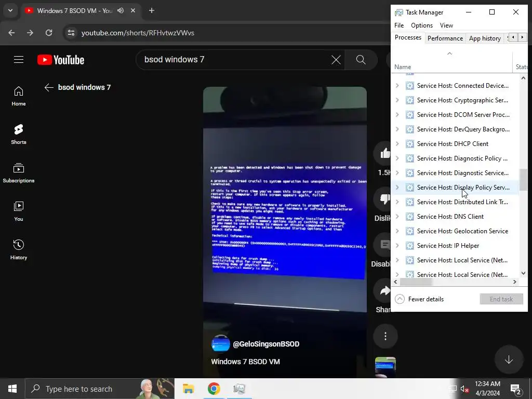Open the three-dot more options menu

tap(385, 336)
